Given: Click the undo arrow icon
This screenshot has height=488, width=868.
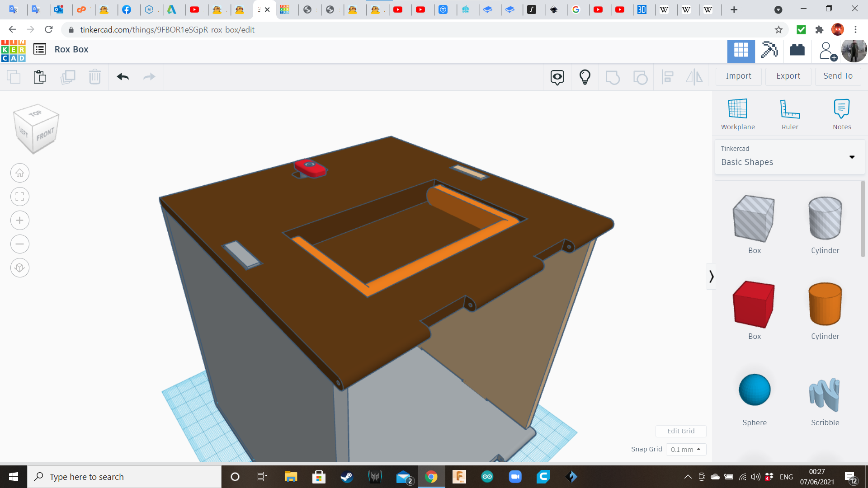Looking at the screenshot, I should [x=123, y=77].
